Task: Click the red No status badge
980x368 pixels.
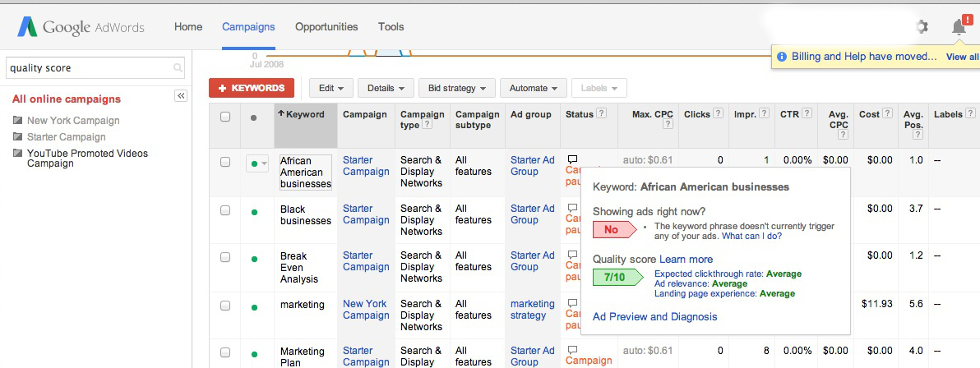Action: click(614, 229)
